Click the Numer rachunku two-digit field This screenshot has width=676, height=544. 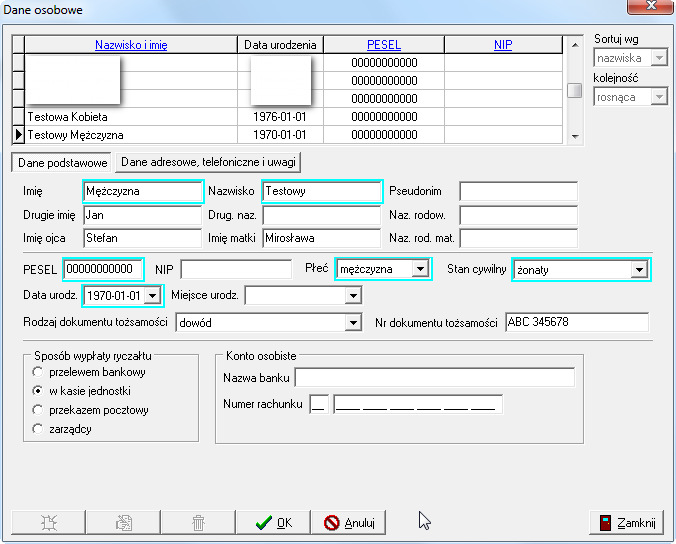click(319, 404)
